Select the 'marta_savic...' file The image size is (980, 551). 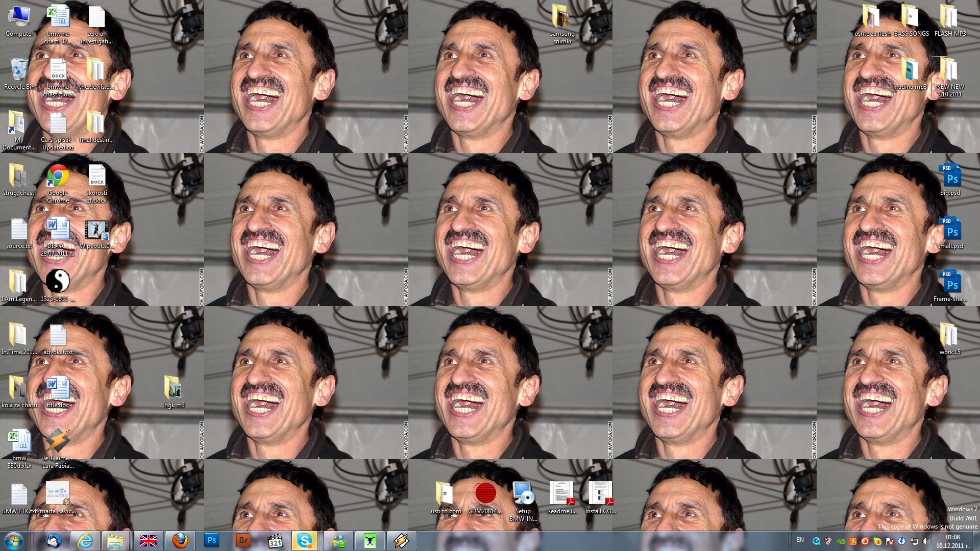pos(58,498)
